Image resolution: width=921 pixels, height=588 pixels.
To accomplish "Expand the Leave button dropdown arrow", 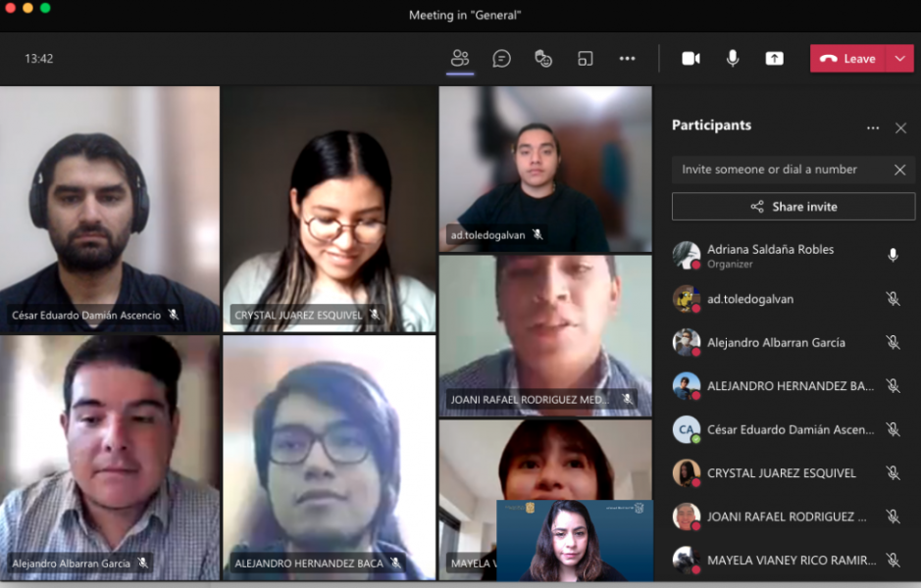I will coord(900,58).
